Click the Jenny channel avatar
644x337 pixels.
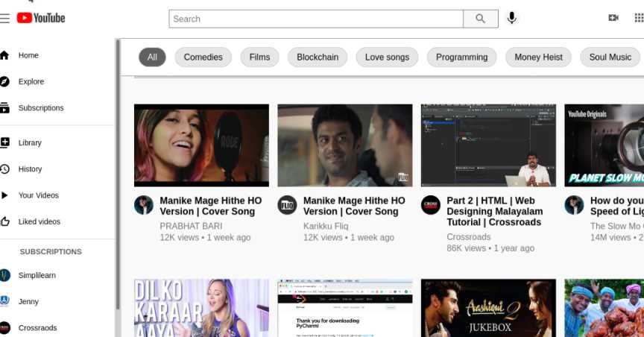coord(4,301)
